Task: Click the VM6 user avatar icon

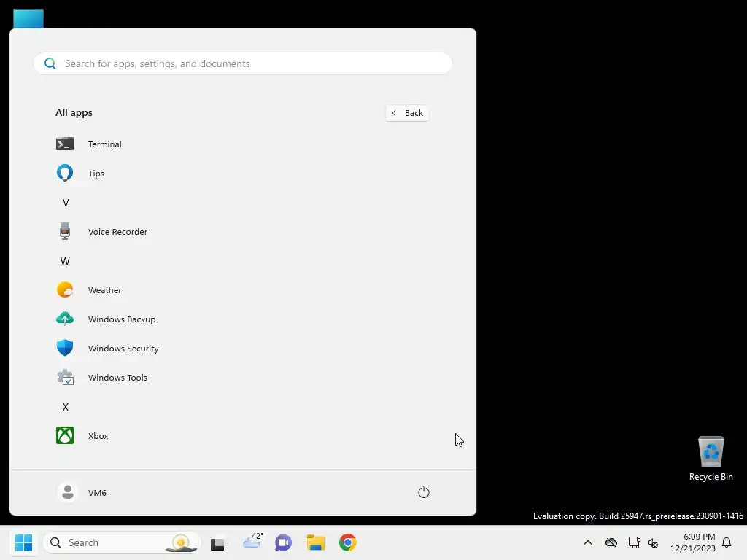Action: pos(68,492)
